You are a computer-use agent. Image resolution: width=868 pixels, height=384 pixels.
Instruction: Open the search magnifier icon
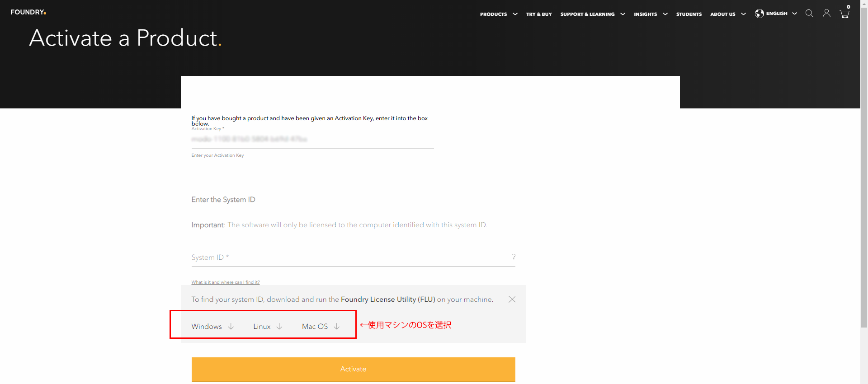[x=809, y=14]
